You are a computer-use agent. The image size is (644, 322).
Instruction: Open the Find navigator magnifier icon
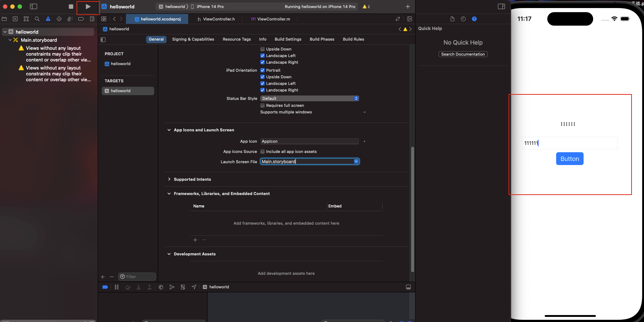tap(37, 19)
